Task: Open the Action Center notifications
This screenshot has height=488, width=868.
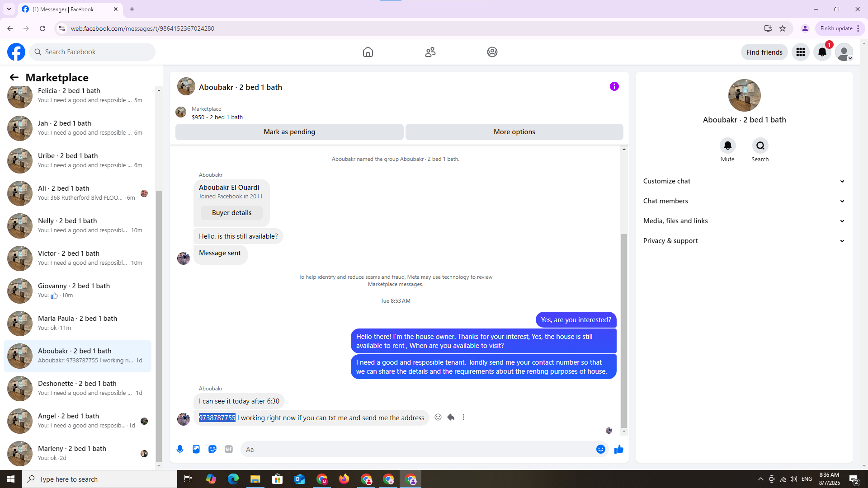Action: tap(854, 479)
